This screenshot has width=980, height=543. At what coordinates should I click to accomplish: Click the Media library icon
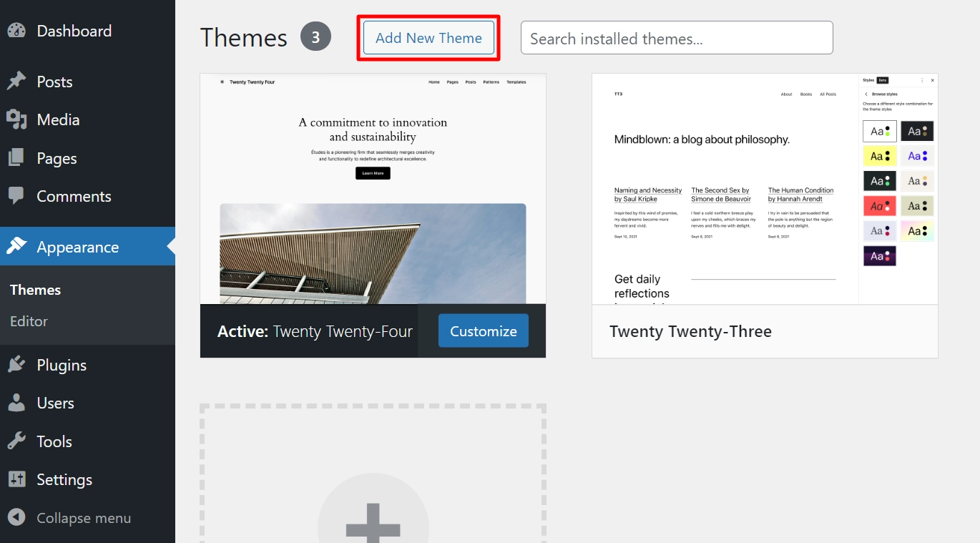[x=16, y=119]
